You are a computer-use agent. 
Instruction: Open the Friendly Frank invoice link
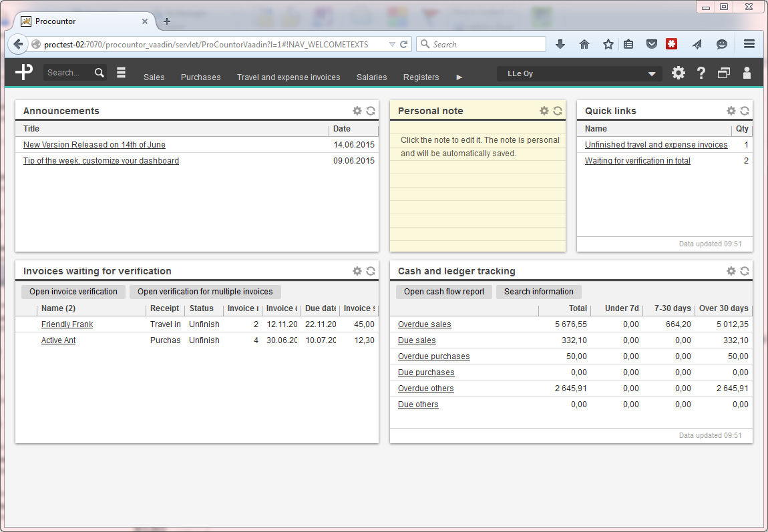pos(67,324)
